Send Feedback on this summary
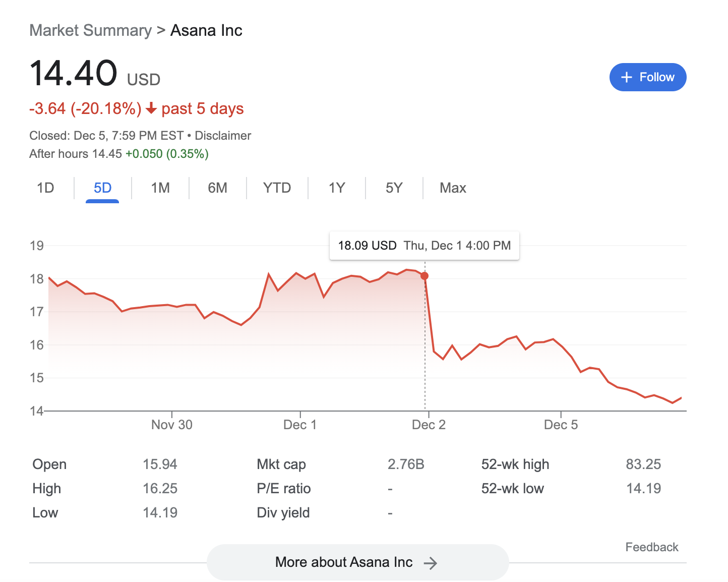This screenshot has width=728, height=582. tap(652, 547)
